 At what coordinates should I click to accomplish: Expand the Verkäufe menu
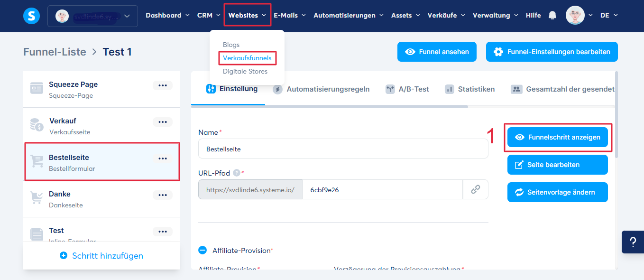point(446,15)
